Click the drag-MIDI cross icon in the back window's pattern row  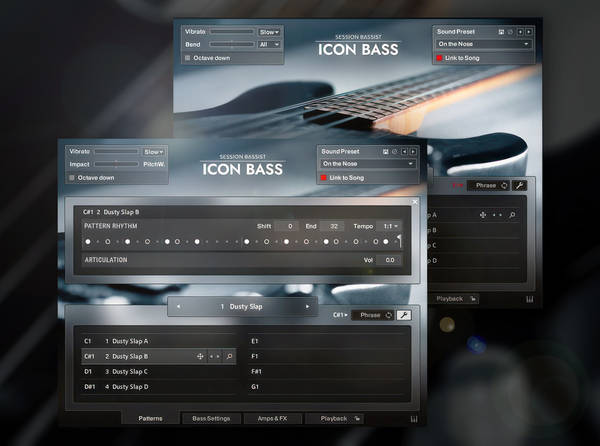[x=483, y=215]
